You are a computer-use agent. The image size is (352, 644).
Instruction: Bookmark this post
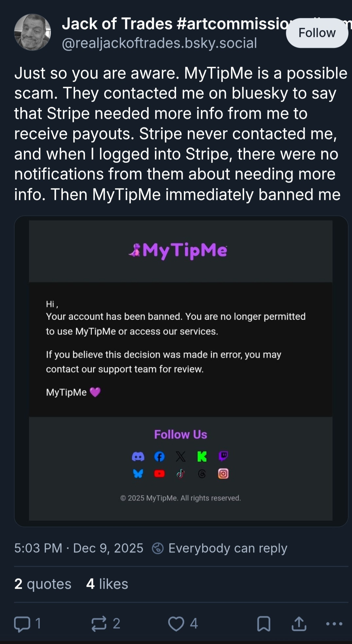pos(264,624)
